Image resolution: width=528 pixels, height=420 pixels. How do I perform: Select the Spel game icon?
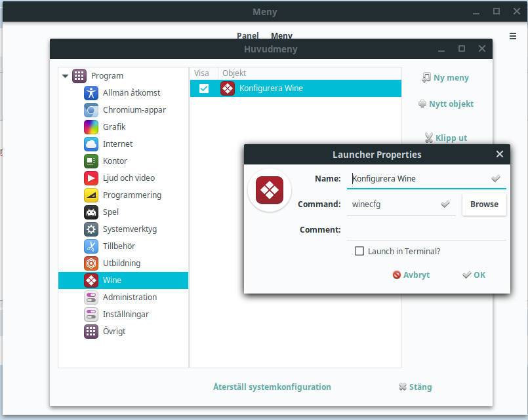(91, 212)
